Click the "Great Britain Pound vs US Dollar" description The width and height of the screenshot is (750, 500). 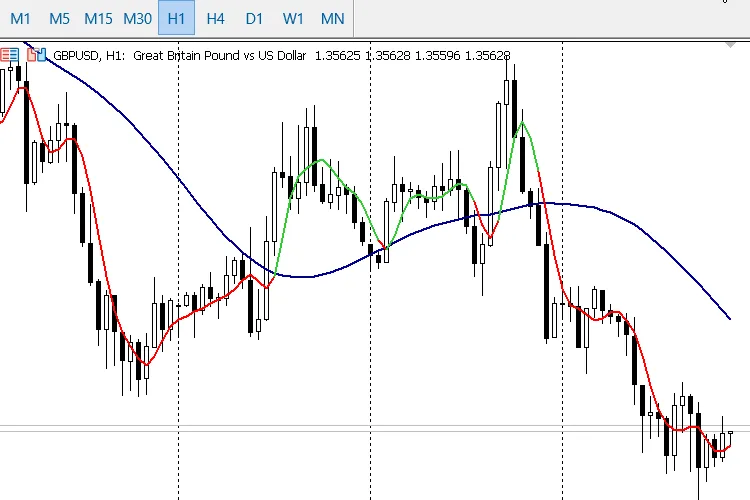[x=220, y=56]
